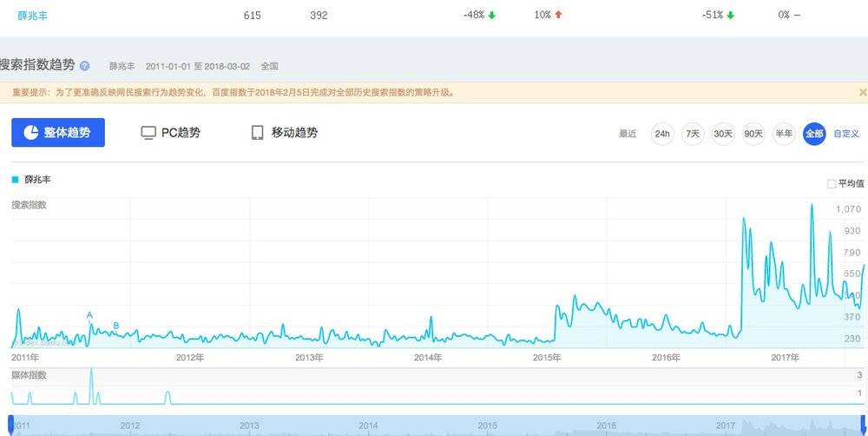Click the 1,070 axis value

(849, 208)
